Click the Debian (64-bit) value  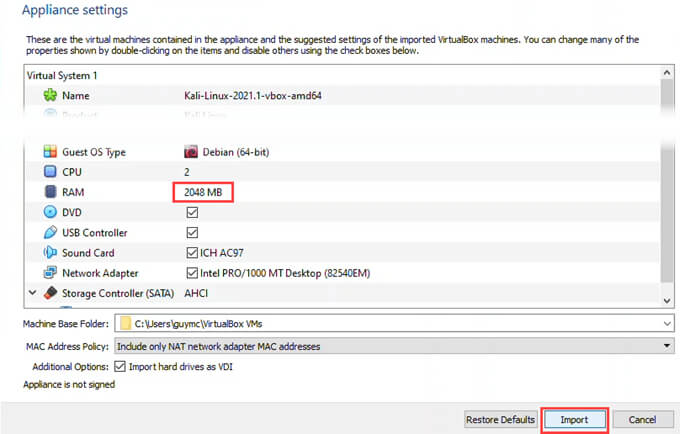click(236, 152)
